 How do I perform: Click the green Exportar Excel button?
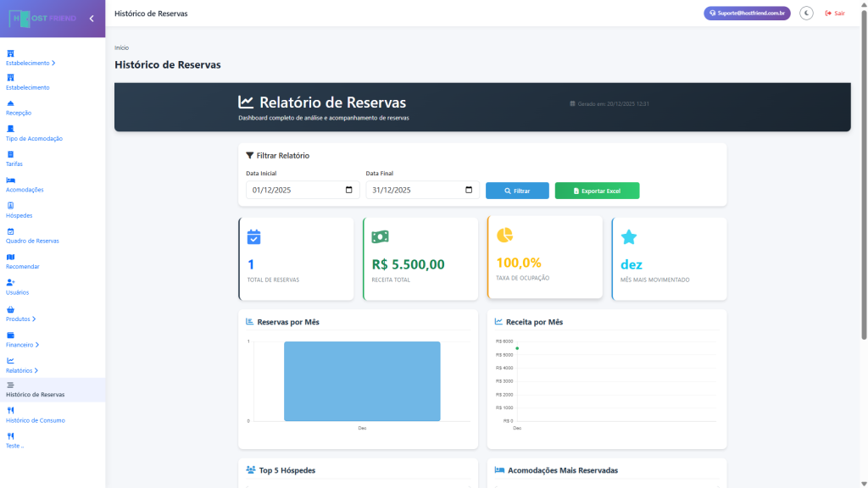(597, 191)
